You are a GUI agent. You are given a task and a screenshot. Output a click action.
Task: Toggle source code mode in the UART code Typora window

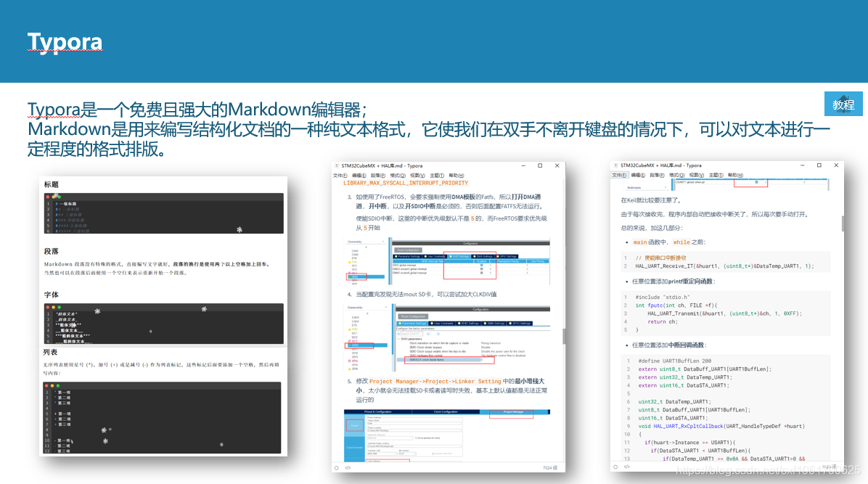627,467
